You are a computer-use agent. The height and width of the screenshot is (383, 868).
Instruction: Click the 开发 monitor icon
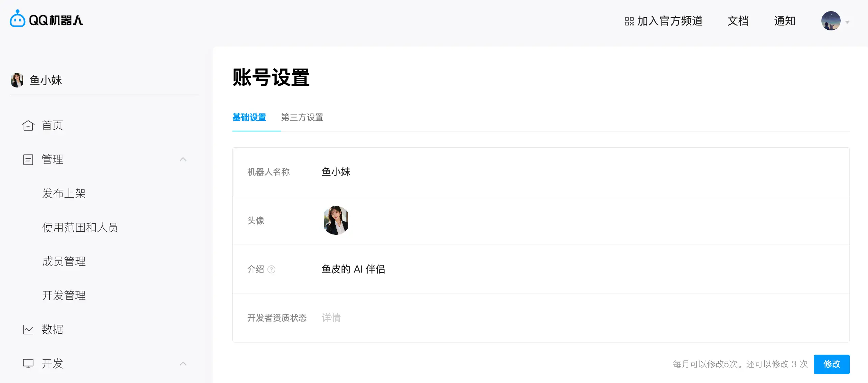pyautogui.click(x=28, y=363)
